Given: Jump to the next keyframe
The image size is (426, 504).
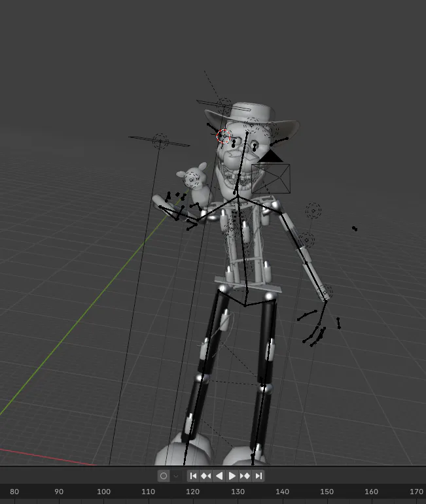Looking at the screenshot, I should coord(245,476).
